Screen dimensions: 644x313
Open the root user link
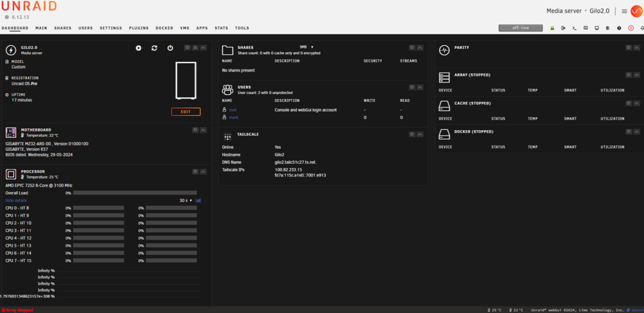pos(233,109)
